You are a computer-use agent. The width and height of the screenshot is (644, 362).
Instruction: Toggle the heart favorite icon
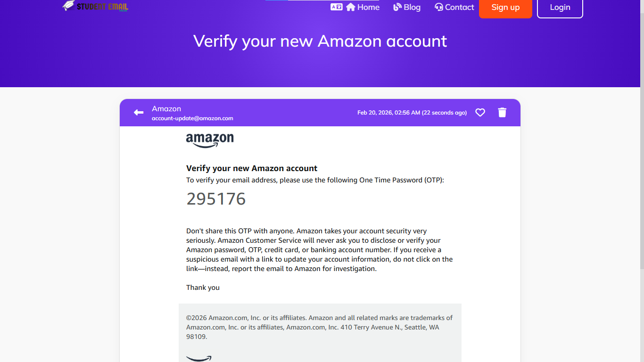point(480,112)
